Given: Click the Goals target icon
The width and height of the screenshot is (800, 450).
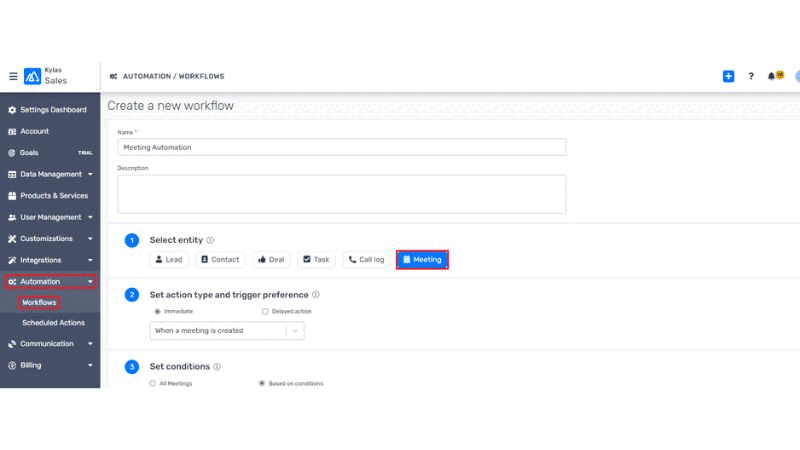Looking at the screenshot, I should pos(12,153).
